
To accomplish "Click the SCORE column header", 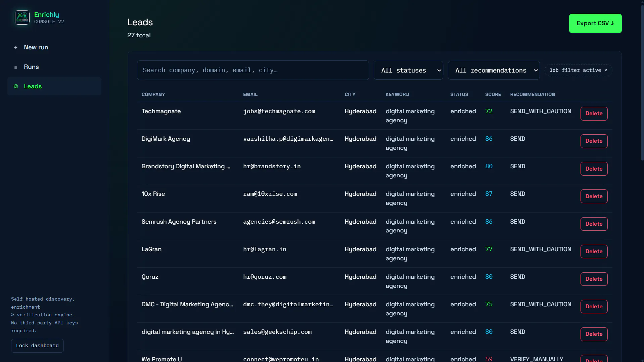I will (x=493, y=94).
